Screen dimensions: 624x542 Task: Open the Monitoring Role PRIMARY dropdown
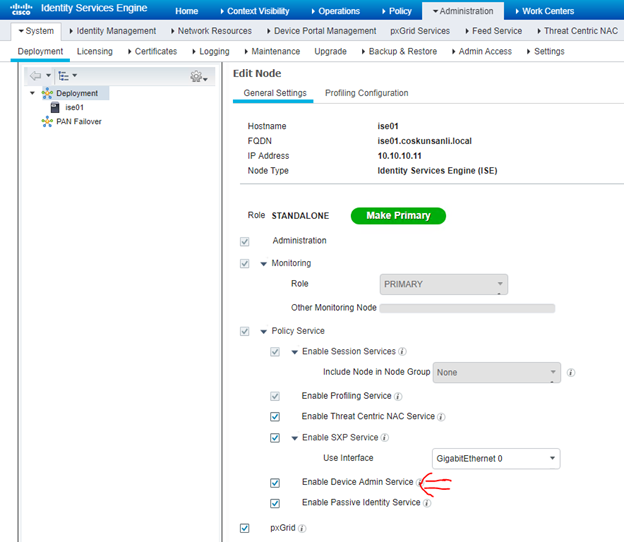(x=444, y=284)
